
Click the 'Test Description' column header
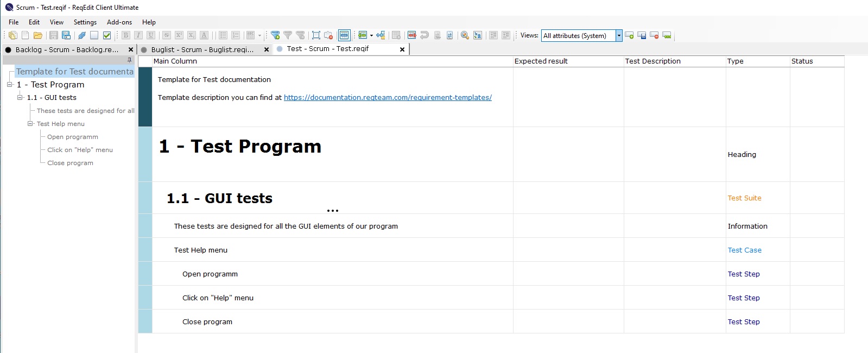point(675,61)
